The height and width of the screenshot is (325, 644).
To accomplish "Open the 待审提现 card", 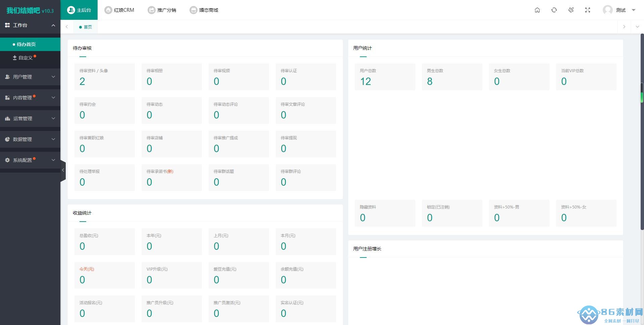I will (x=306, y=144).
